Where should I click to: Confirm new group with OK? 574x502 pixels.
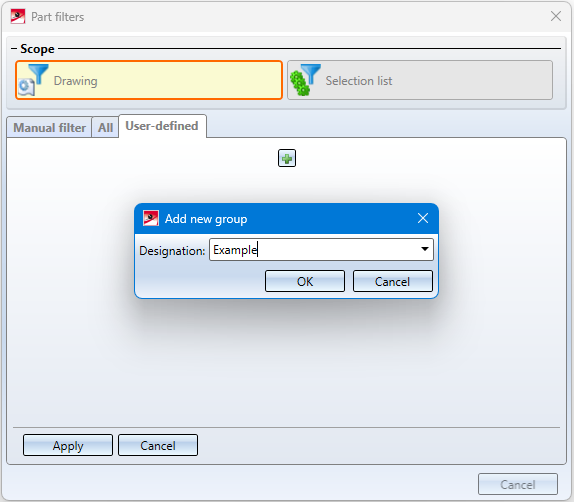pos(305,281)
